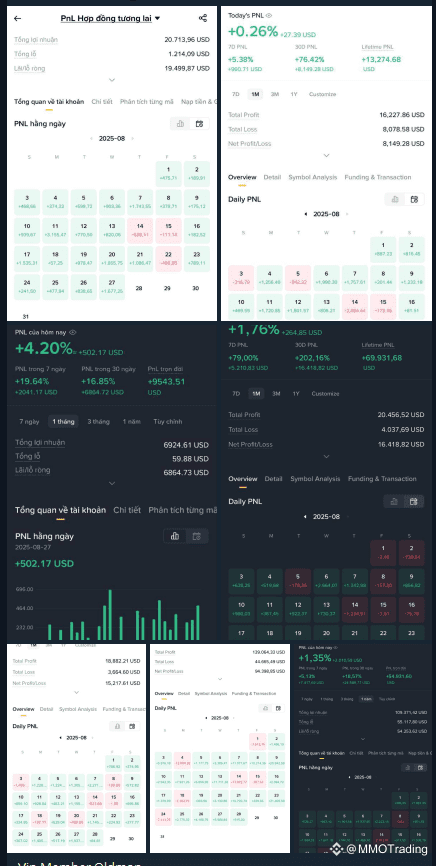
Task: Open Detail tab in the 18,882.21 USD panel
Action: 46,709
